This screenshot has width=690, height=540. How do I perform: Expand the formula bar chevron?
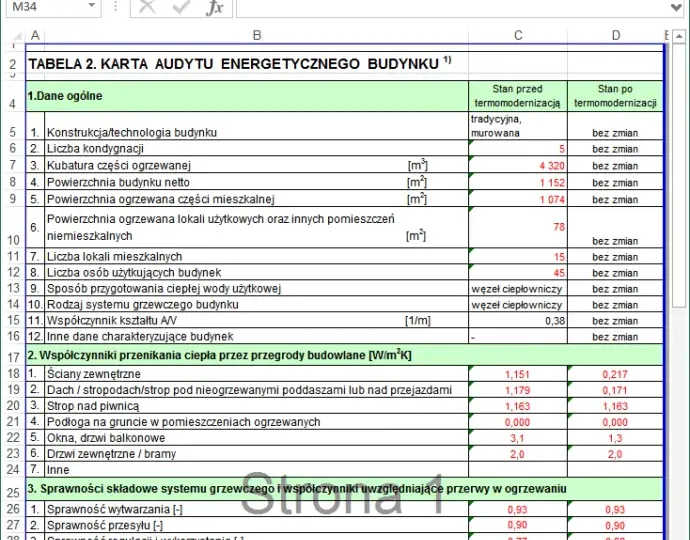tap(676, 7)
